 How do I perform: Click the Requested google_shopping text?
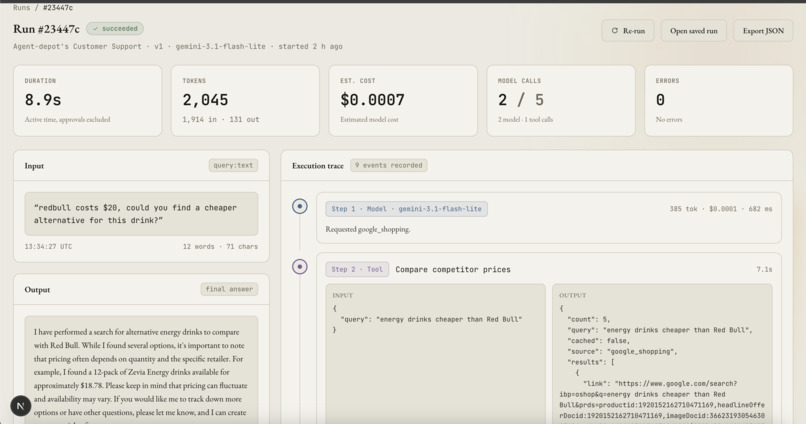[x=368, y=229]
